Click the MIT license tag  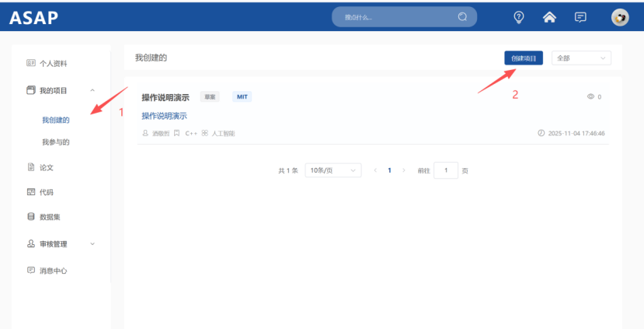coord(242,97)
